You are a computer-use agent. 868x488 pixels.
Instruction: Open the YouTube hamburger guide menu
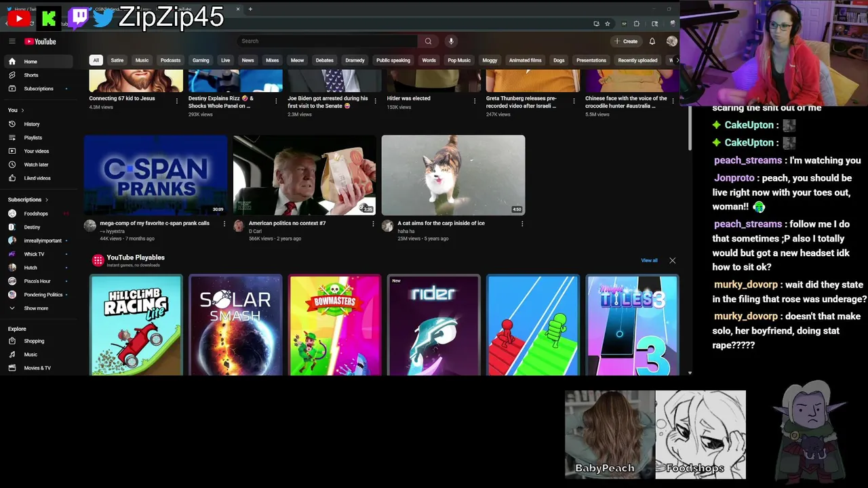12,41
